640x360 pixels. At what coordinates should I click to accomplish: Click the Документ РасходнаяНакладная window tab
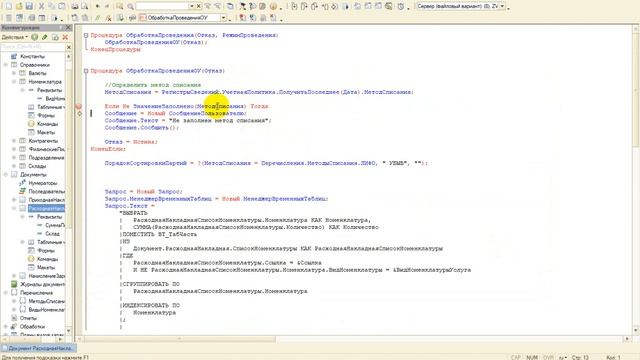tap(39, 348)
